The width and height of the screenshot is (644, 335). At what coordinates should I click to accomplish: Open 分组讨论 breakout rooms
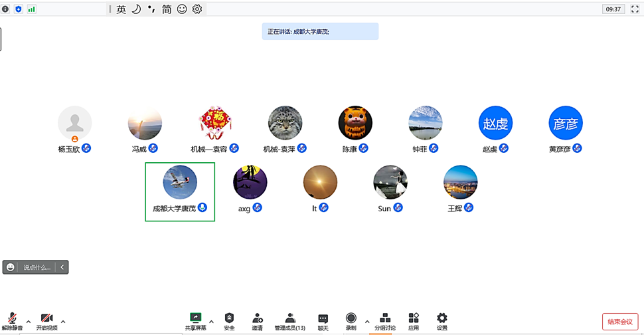coord(385,318)
